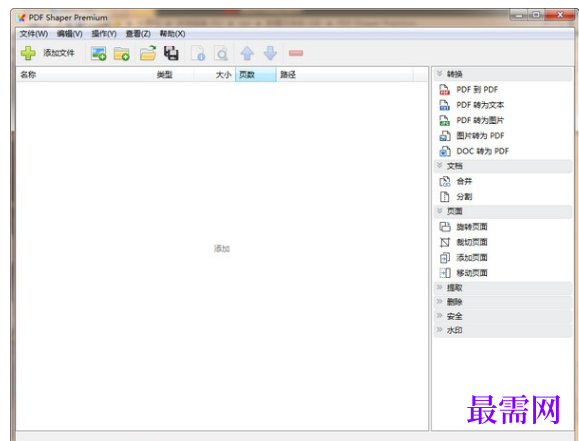Click the move down arrow icon
The width and height of the screenshot is (579, 441).
click(x=270, y=53)
